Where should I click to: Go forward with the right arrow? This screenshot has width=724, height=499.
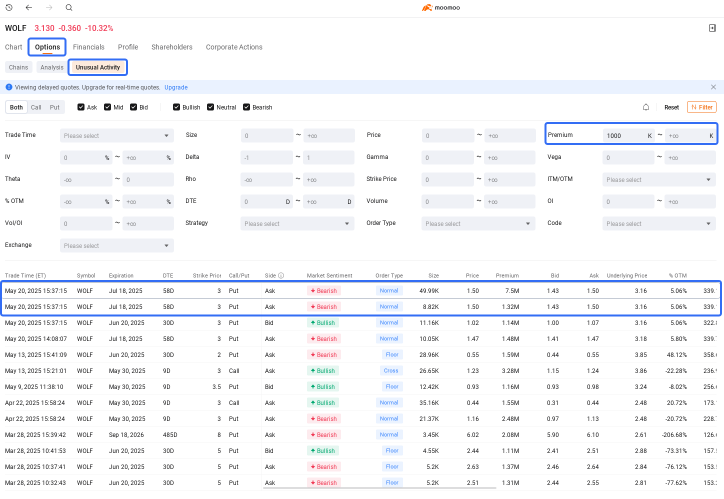tap(49, 7)
